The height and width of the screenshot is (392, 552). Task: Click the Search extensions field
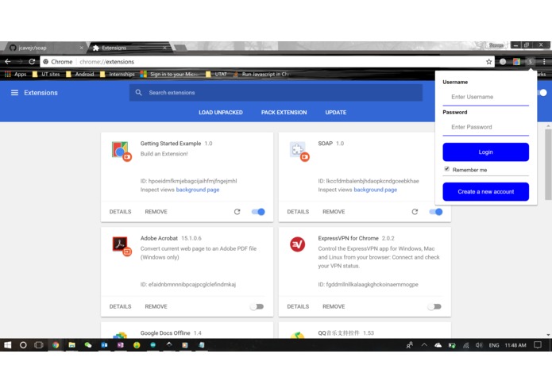click(x=276, y=93)
